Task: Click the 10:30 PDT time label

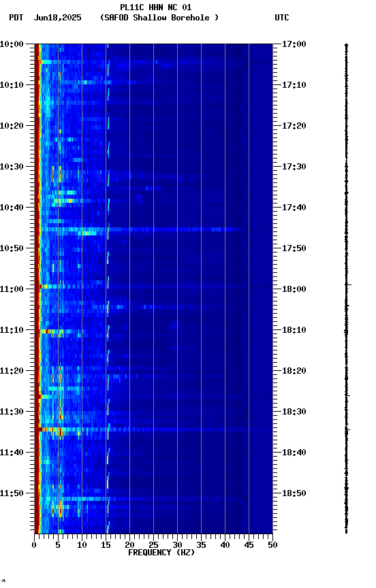Action: click(12, 167)
